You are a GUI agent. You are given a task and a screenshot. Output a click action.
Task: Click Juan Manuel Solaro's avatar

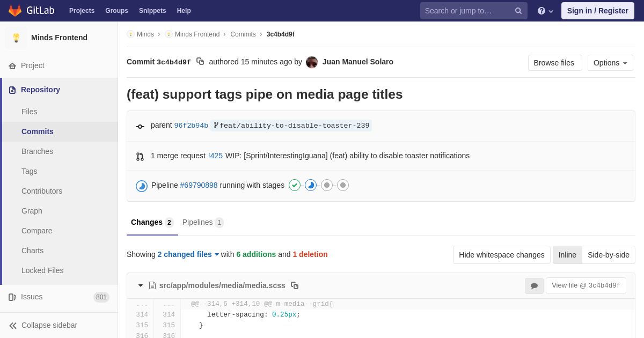(x=312, y=62)
